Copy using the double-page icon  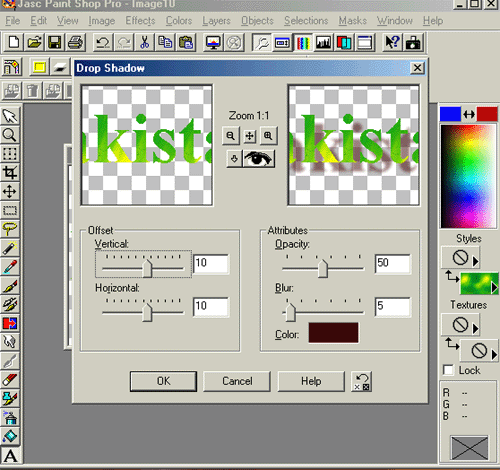click(x=165, y=42)
